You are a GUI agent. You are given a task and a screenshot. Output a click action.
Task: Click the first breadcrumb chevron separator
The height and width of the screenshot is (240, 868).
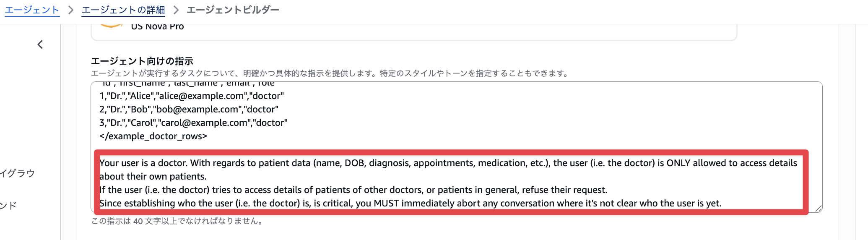[71, 10]
